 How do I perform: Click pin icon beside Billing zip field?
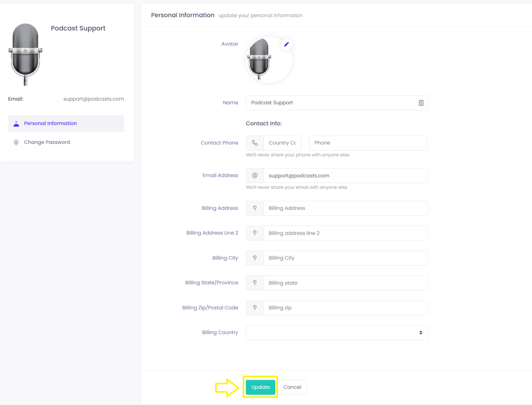[x=255, y=308]
